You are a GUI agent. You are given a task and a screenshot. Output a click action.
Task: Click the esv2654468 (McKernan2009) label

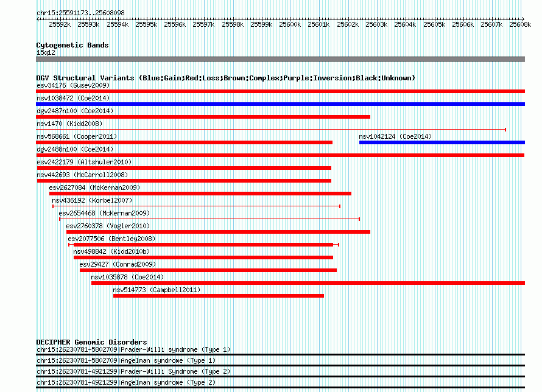104,213
